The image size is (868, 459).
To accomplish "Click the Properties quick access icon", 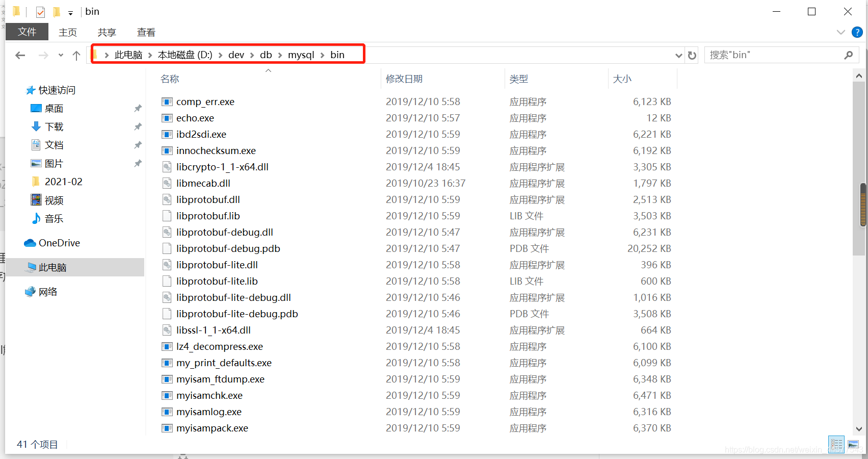I will pos(40,12).
